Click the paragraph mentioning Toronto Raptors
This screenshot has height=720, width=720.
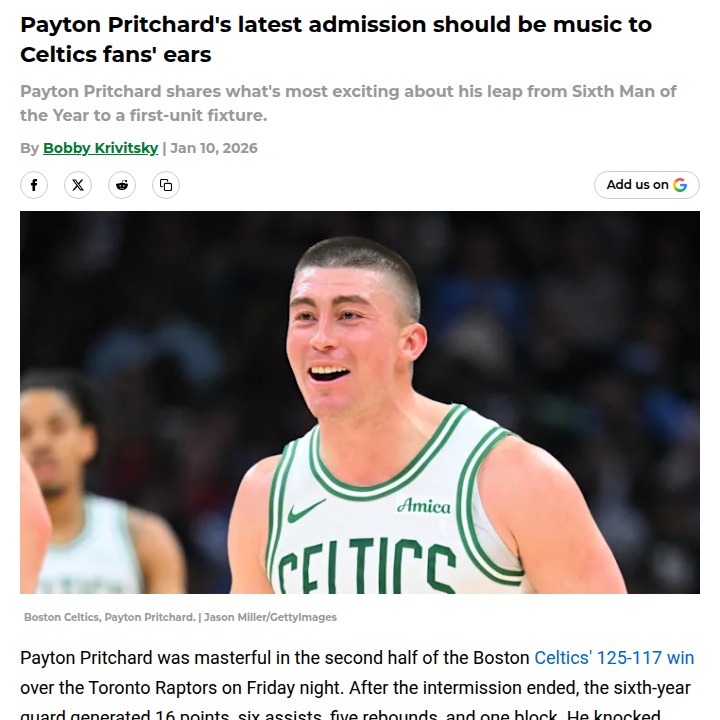[x=357, y=684]
